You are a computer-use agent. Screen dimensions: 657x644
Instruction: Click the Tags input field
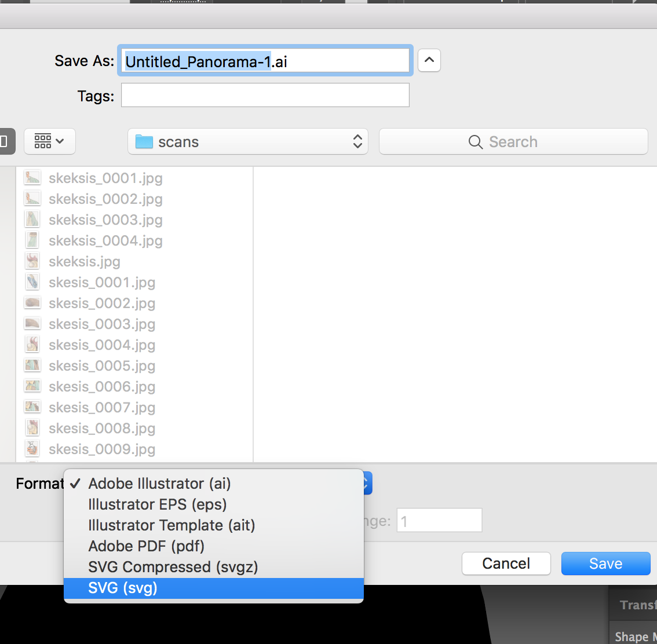[x=265, y=95]
